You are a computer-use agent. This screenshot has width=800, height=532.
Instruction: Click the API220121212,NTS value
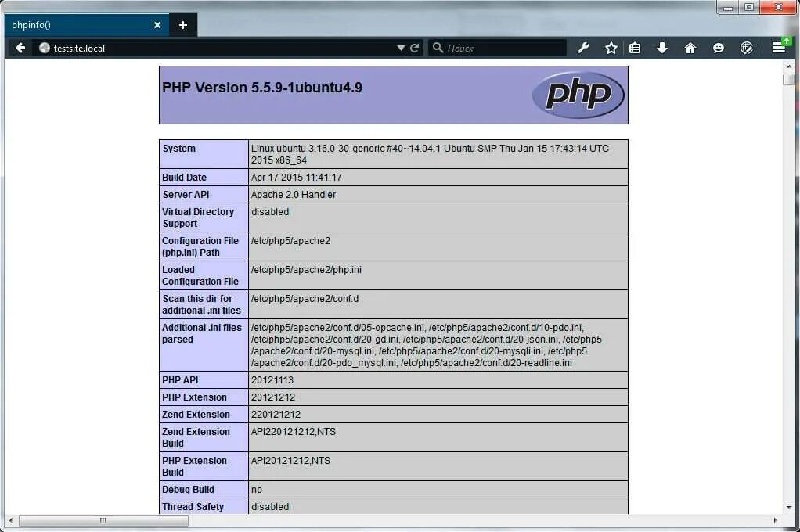coord(294,432)
